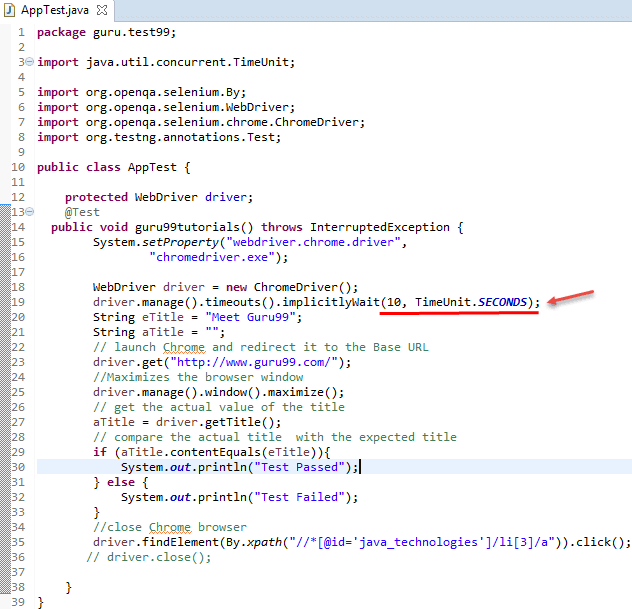Click the "Test Passed" string
Viewport: 632px width, 609px height.
pos(299,467)
